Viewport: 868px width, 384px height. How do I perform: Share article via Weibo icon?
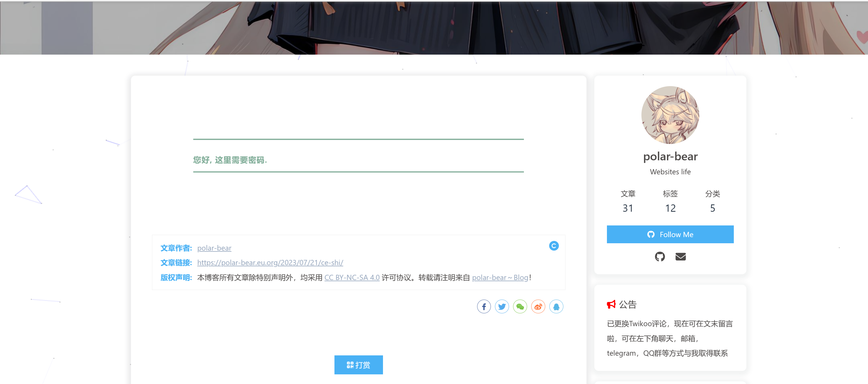(x=538, y=307)
